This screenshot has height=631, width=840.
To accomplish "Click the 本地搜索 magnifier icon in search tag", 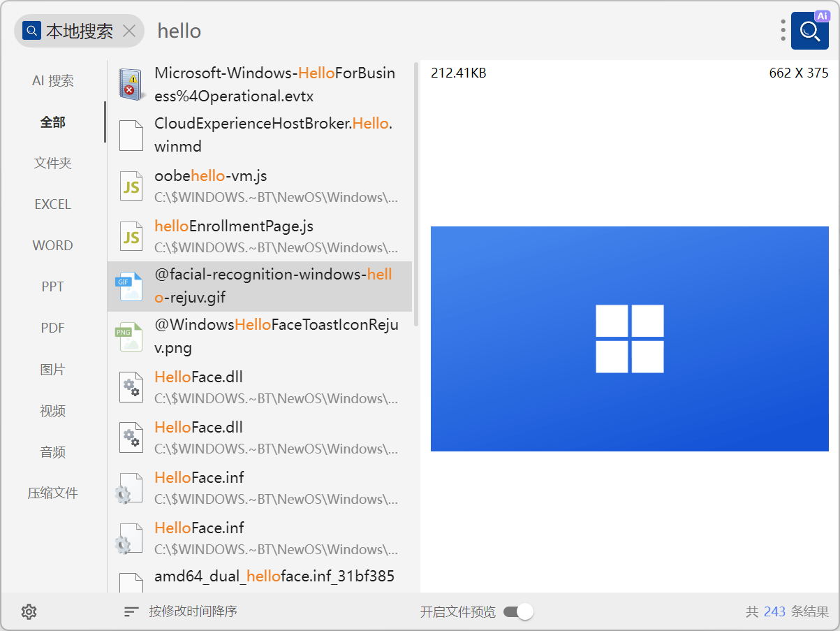I will click(x=31, y=31).
